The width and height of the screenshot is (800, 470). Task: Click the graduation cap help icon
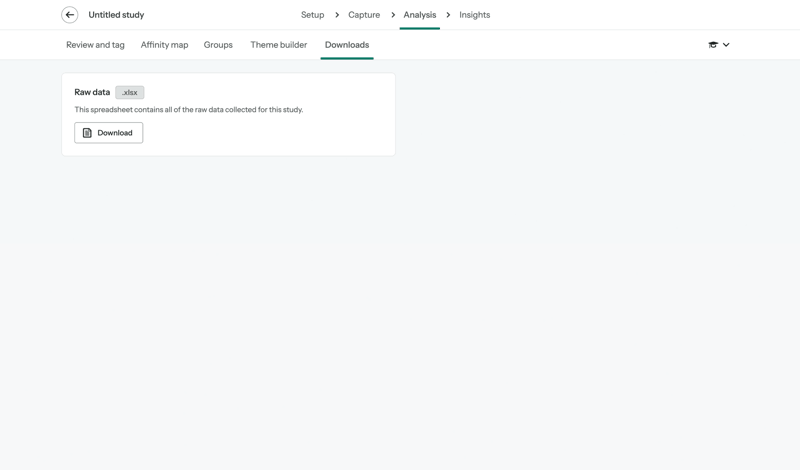(x=713, y=45)
